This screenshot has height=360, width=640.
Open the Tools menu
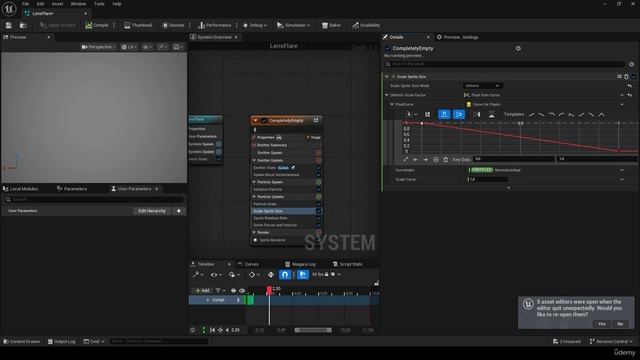[x=99, y=4]
